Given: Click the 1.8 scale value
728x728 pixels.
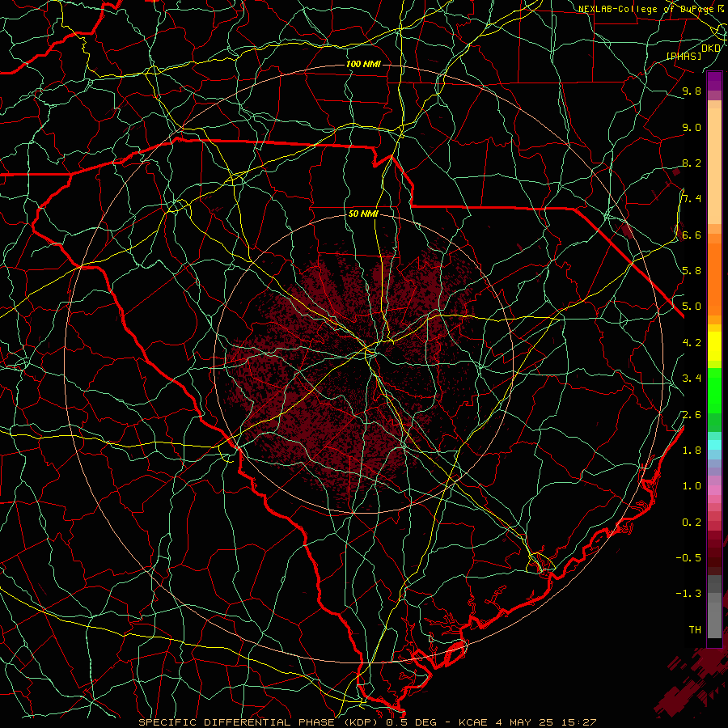Looking at the screenshot, I should tap(692, 451).
